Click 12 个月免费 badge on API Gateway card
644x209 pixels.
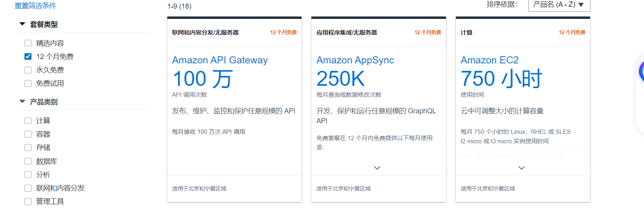coord(283,33)
